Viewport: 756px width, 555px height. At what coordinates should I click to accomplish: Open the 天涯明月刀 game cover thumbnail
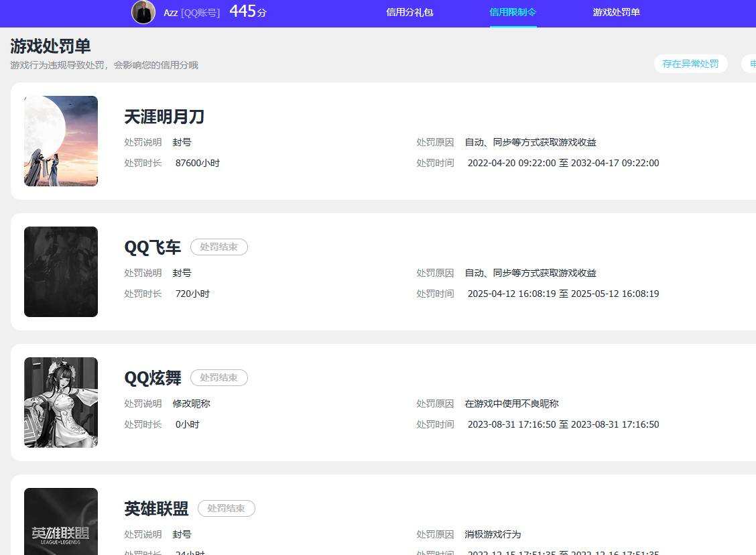click(61, 141)
